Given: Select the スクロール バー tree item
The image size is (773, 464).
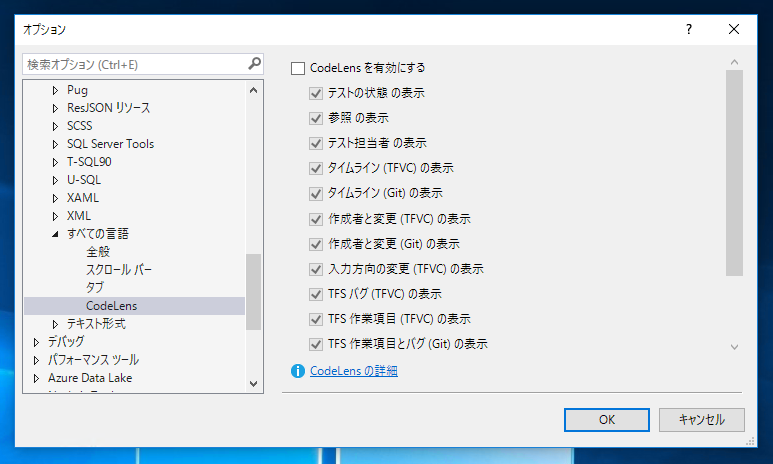Looking at the screenshot, I should pos(119,270).
